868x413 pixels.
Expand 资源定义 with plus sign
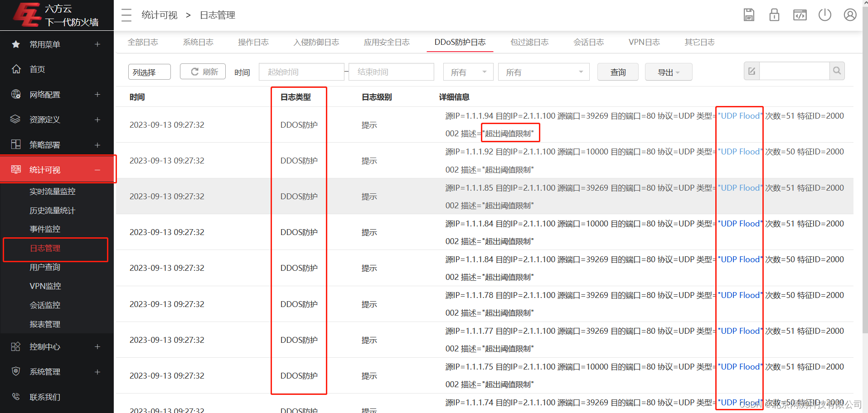point(97,120)
